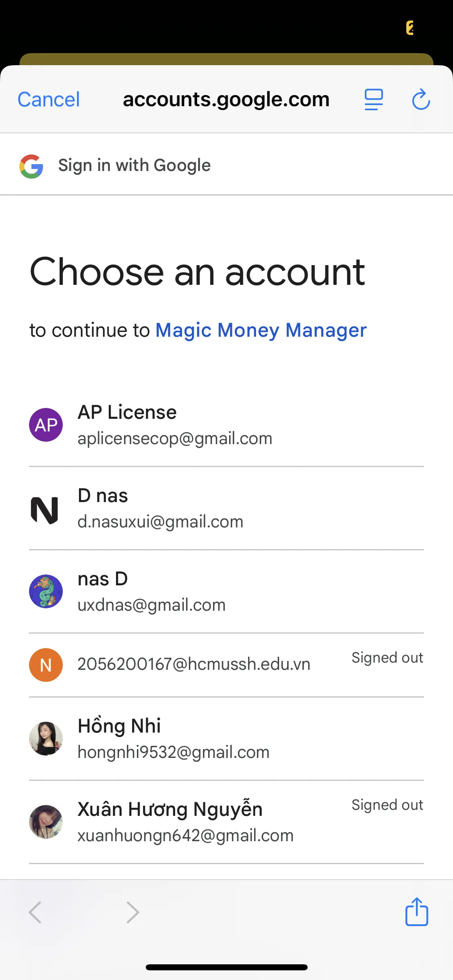Tap the purple AP avatar
Screen dimensions: 453x980
pyautogui.click(x=46, y=425)
